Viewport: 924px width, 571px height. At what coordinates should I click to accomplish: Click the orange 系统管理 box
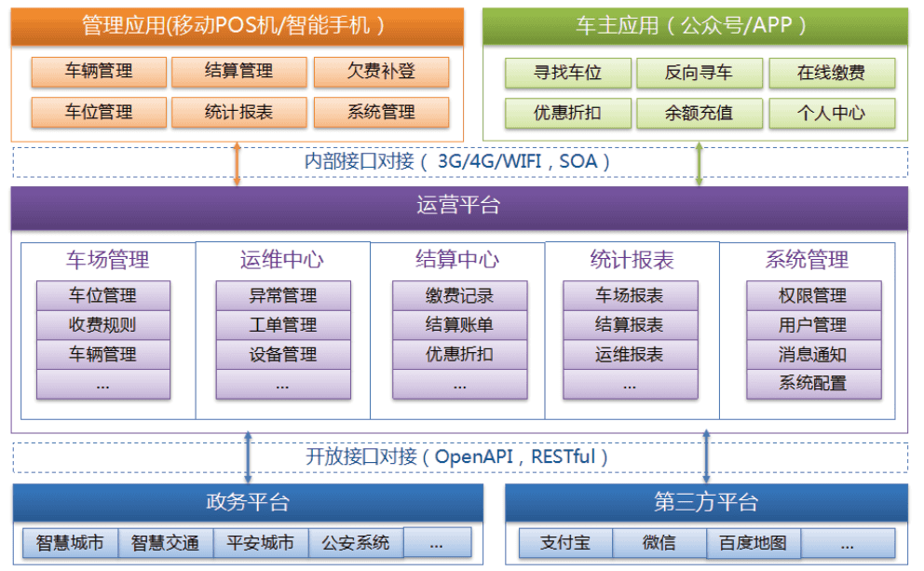tap(381, 112)
